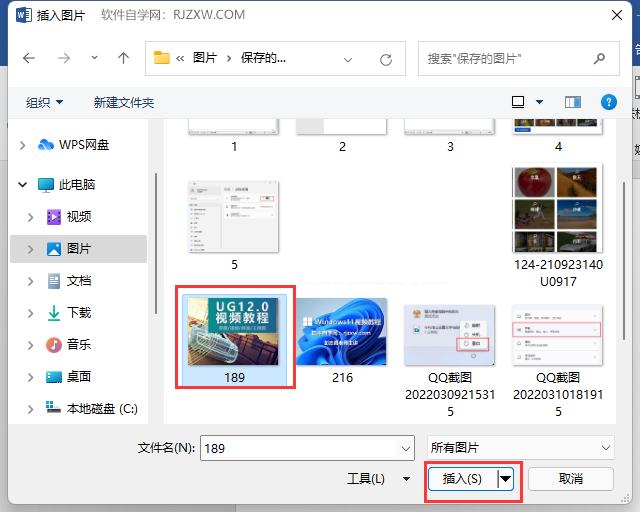Click the 保存的... breadcrumb segment
Screen dimensions: 640x512
coord(263,58)
